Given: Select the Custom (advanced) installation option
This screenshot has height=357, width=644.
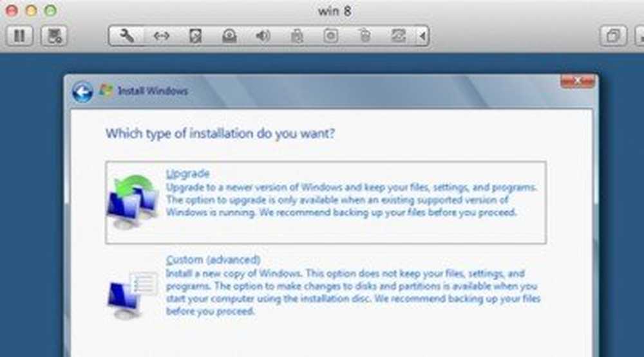Looking at the screenshot, I should pos(326,286).
